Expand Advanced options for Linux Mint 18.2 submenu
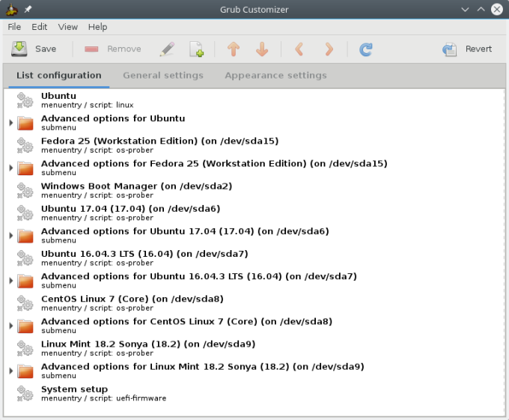 coord(10,371)
